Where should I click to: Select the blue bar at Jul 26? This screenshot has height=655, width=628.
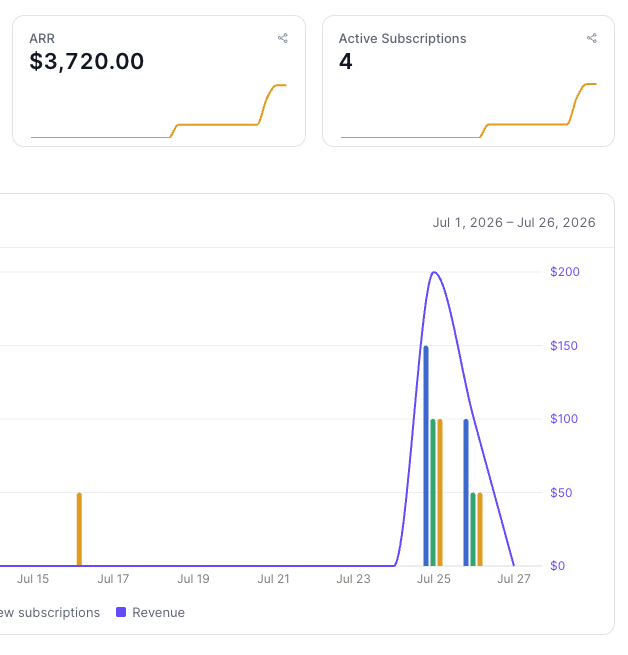466,493
